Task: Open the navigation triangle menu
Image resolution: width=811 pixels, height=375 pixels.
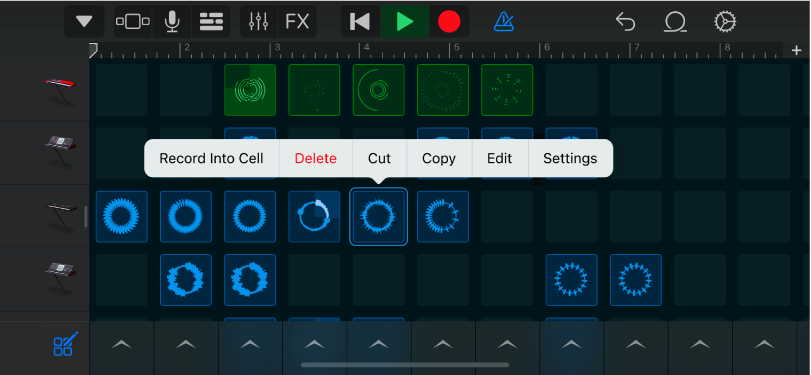Action: [84, 22]
